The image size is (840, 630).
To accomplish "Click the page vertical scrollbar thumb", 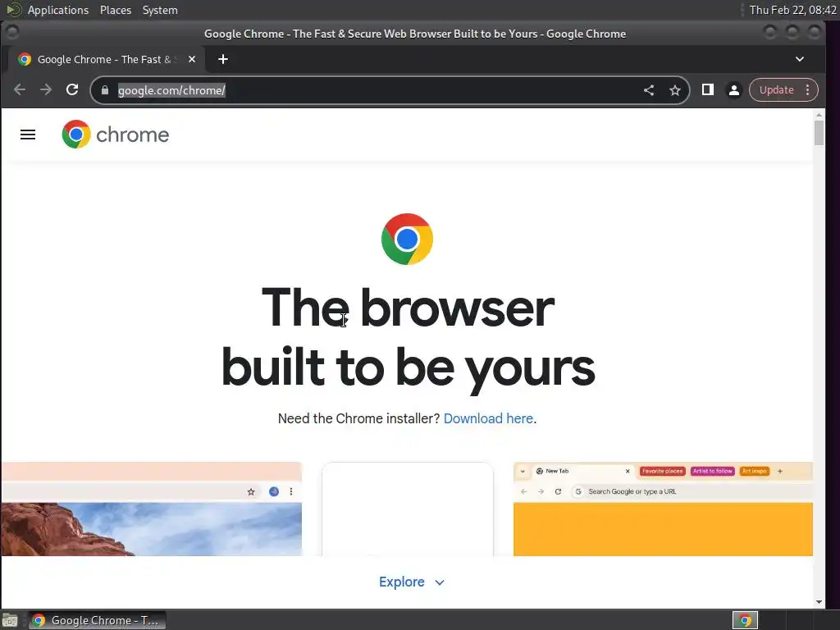I will click(x=819, y=133).
